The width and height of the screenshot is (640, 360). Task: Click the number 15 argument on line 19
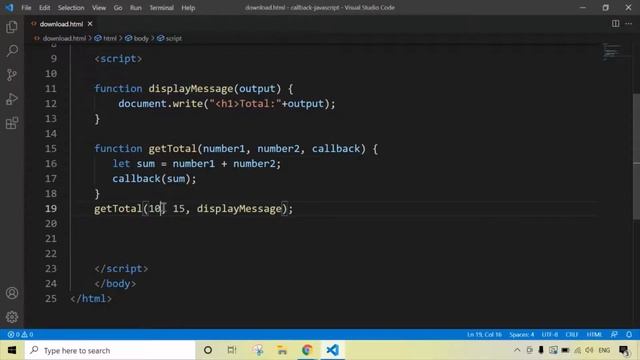point(178,209)
